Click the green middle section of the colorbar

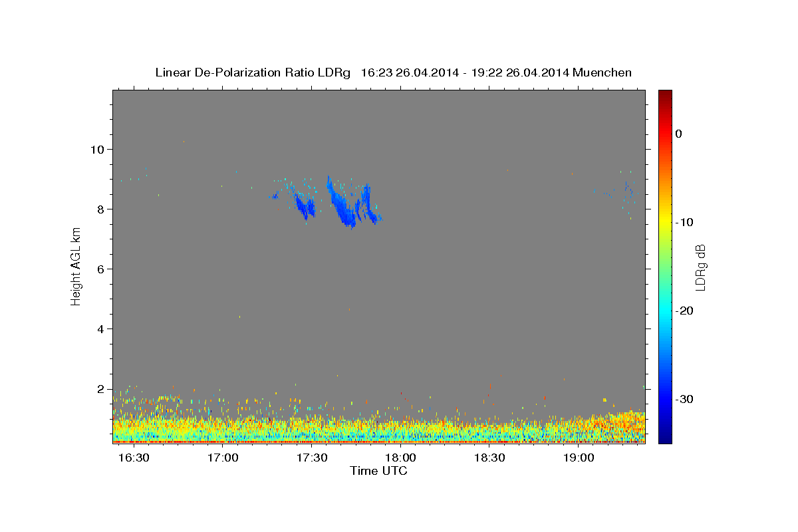(x=665, y=266)
